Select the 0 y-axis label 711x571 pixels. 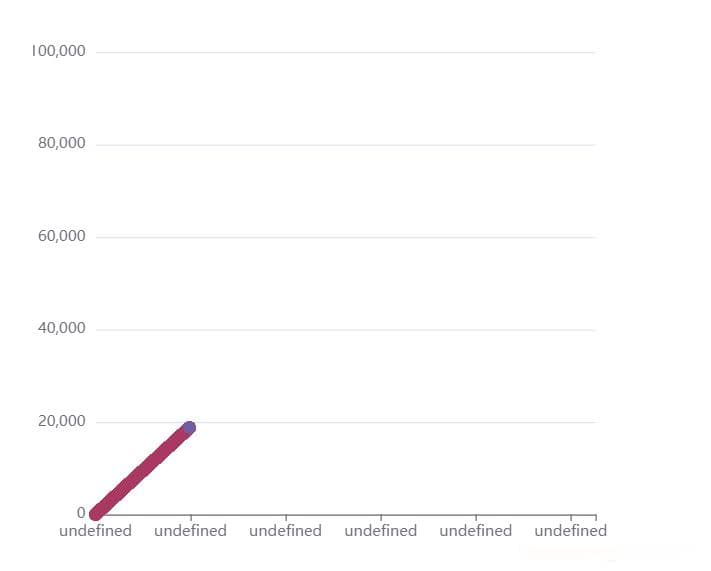(x=81, y=513)
